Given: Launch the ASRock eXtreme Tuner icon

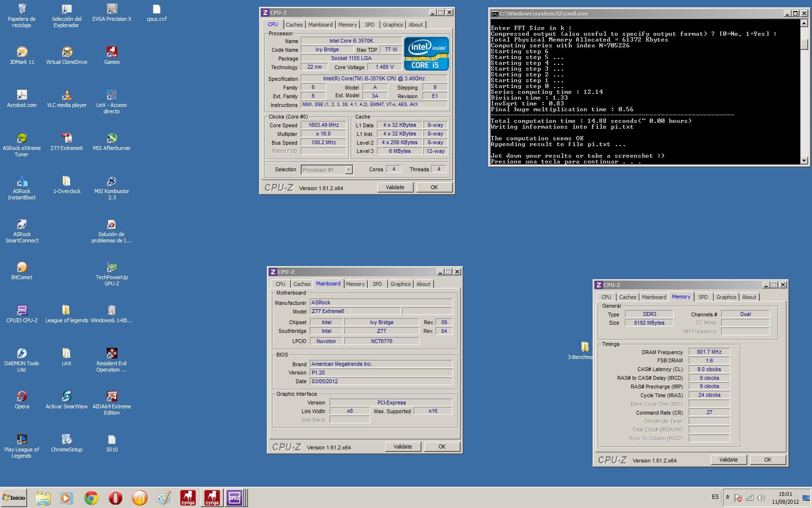Looking at the screenshot, I should pyautogui.click(x=22, y=145).
